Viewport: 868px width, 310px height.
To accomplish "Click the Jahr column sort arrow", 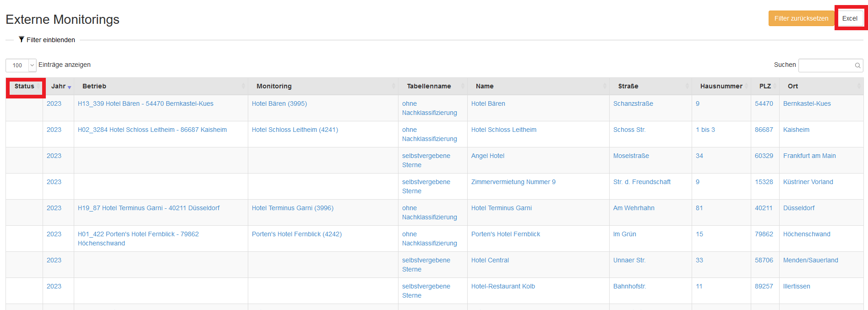I will pyautogui.click(x=69, y=87).
